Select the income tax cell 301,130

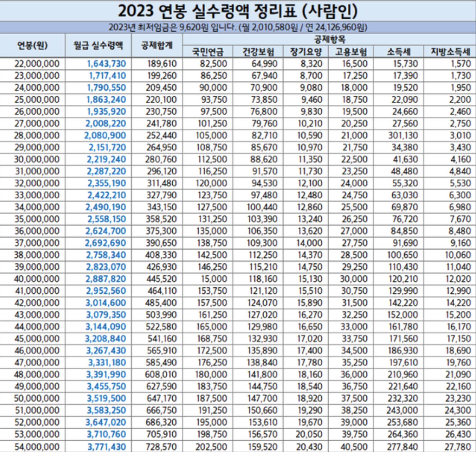click(x=403, y=136)
